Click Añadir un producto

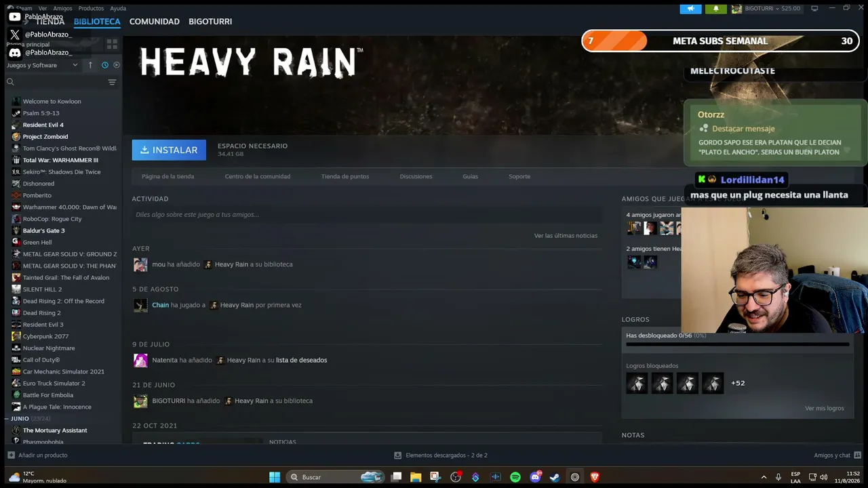coord(37,455)
